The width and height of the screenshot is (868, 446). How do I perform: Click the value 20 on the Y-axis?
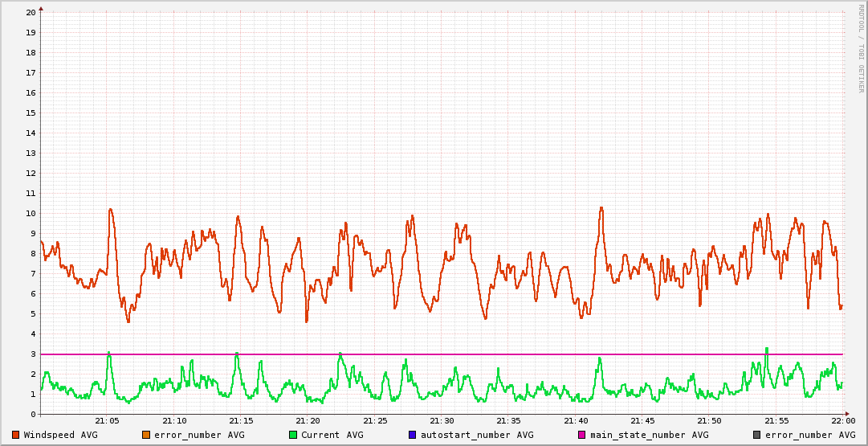[31, 13]
